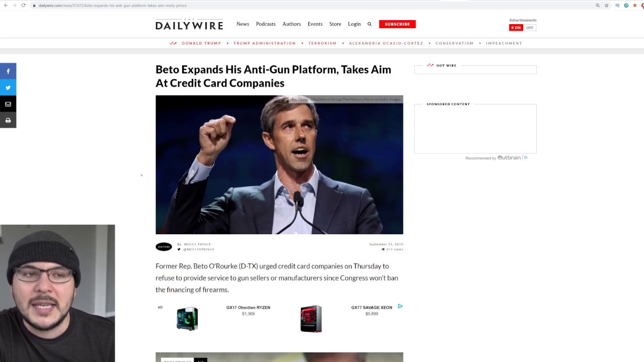This screenshot has width=644, height=362.
Task: Click the red trending pulse icon
Action: pyautogui.click(x=173, y=43)
